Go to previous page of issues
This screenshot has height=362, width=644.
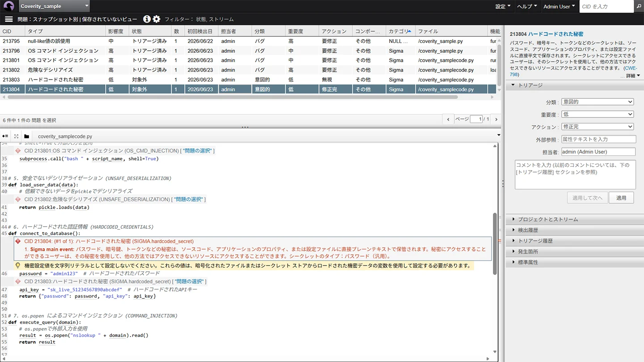tap(449, 119)
